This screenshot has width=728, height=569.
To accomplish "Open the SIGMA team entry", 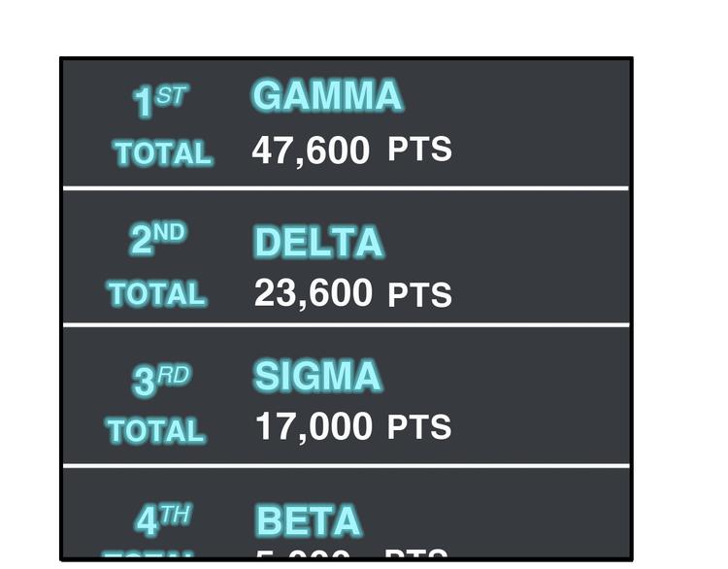I will pos(316,376).
